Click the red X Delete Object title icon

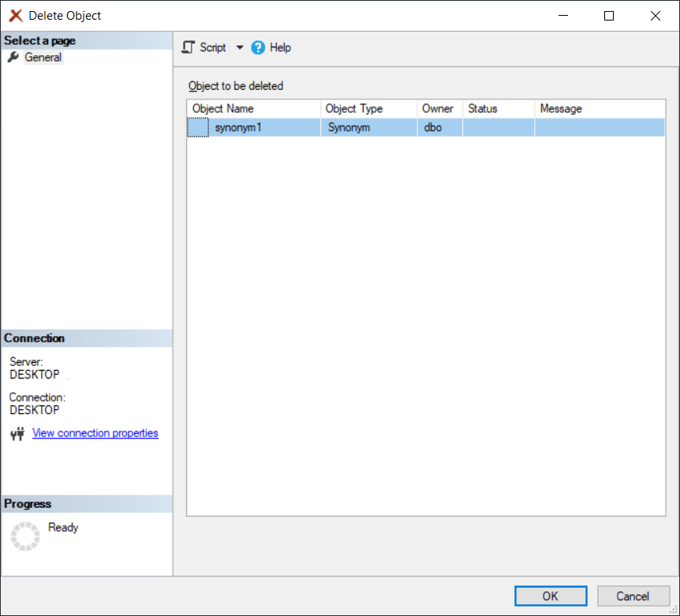click(x=16, y=16)
